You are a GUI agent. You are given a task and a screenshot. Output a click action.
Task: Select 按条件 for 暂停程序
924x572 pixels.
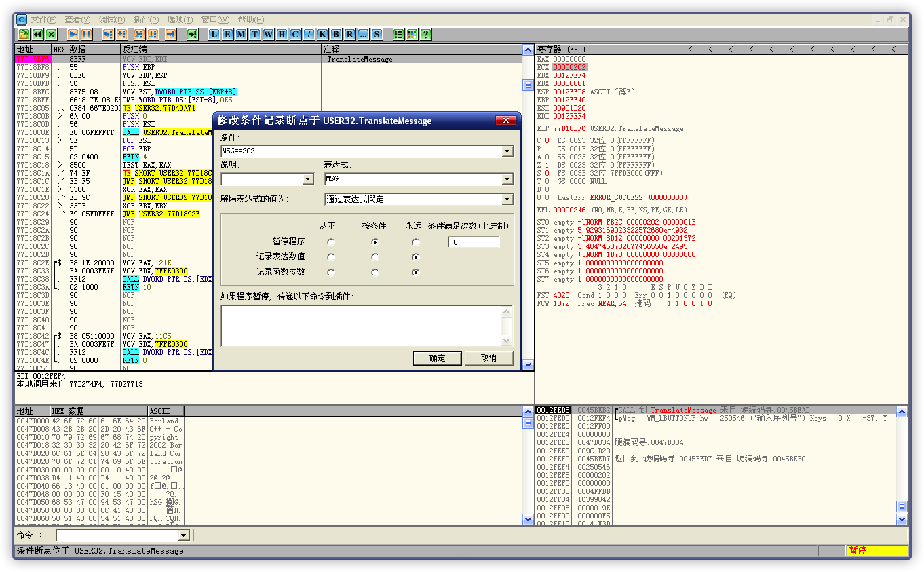[x=374, y=242]
